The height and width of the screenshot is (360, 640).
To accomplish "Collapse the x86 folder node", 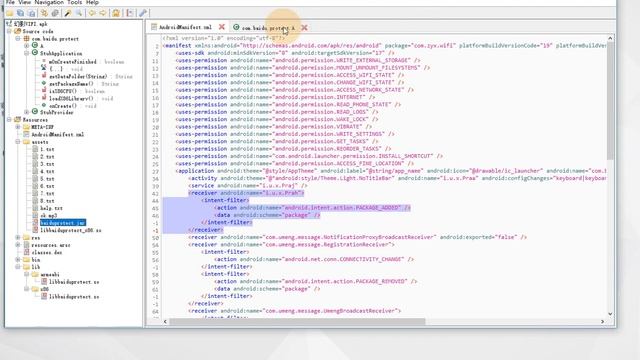I will [27, 289].
